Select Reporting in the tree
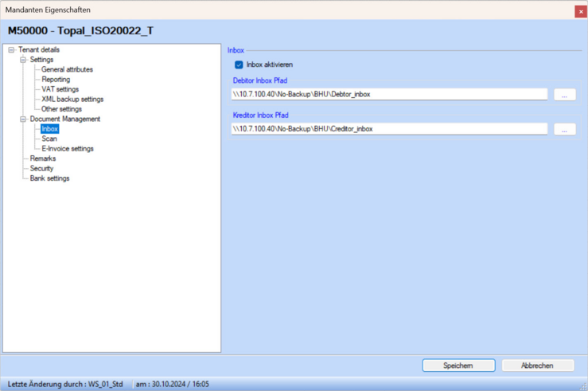This screenshot has width=588, height=391. [x=56, y=80]
